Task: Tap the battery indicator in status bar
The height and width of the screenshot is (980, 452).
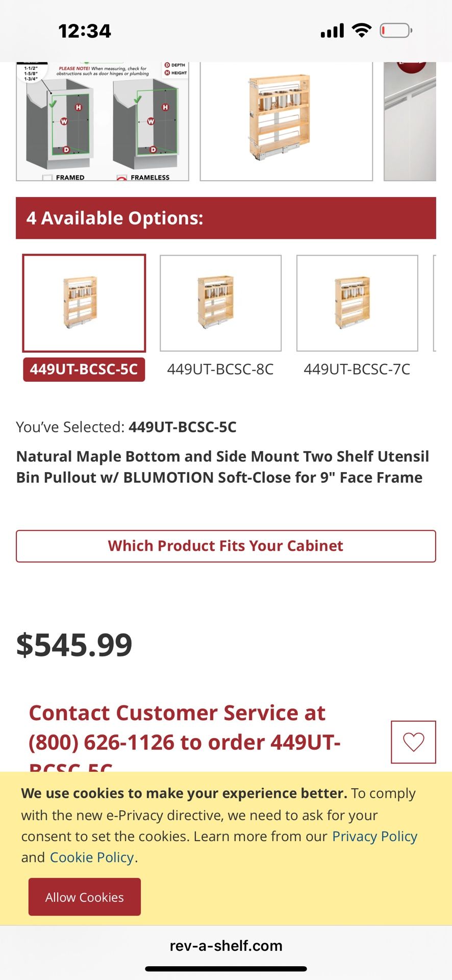Action: [x=396, y=31]
